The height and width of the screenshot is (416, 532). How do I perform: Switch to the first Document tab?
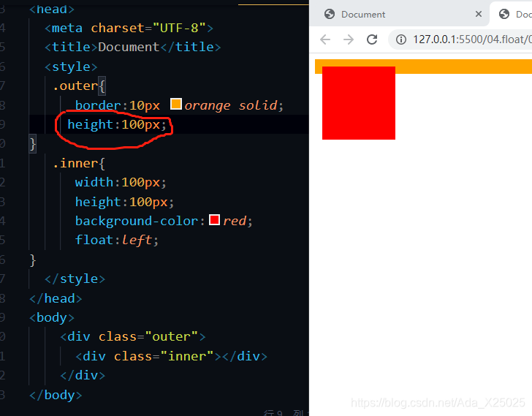(399, 14)
